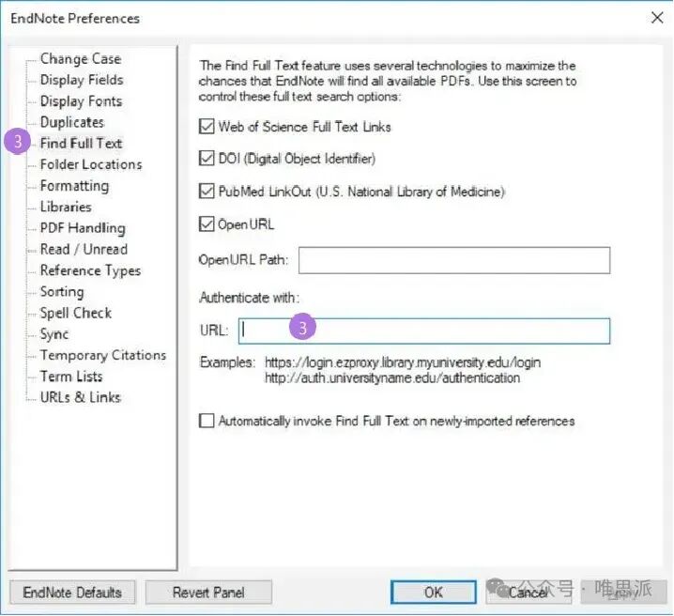Open the Display Fields preferences

tap(82, 80)
